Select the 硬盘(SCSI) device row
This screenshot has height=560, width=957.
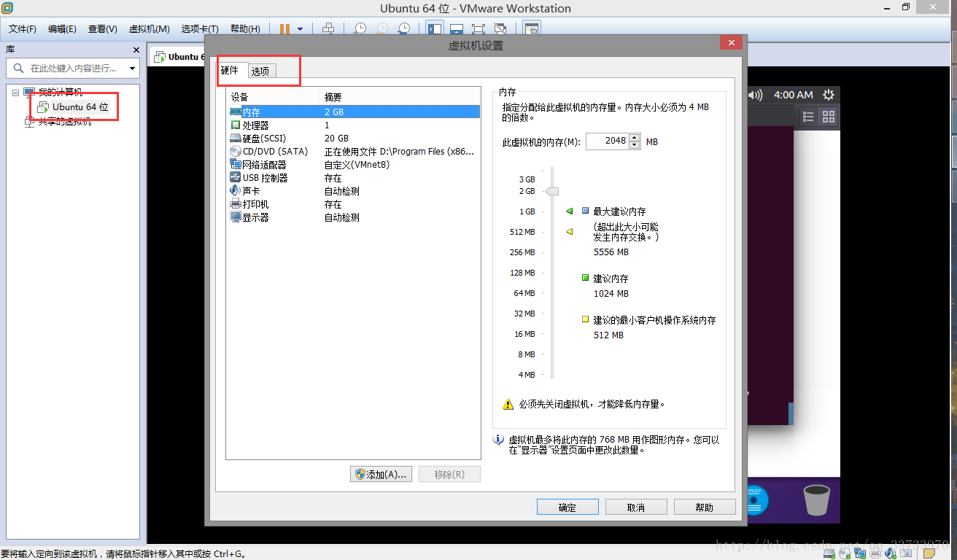coord(354,139)
